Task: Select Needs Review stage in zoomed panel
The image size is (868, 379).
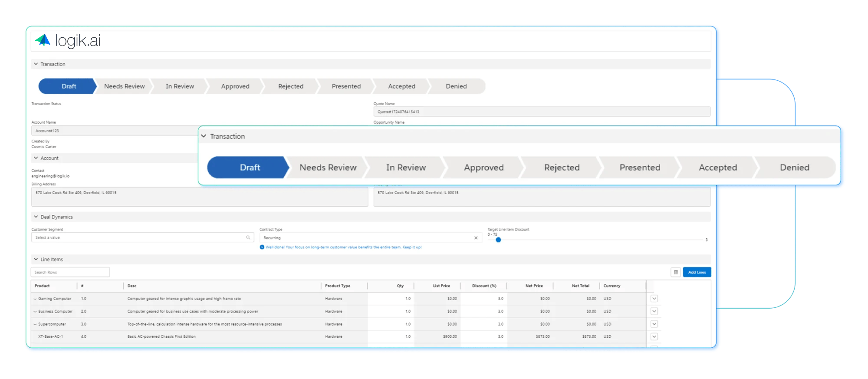Action: (x=328, y=168)
